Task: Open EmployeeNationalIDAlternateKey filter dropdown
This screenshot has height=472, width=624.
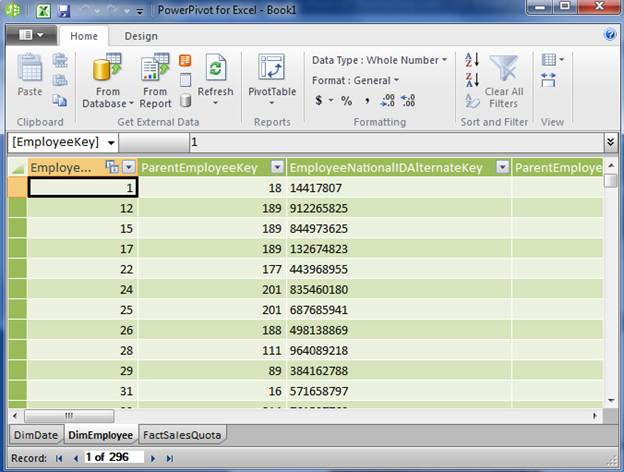Action: click(503, 167)
